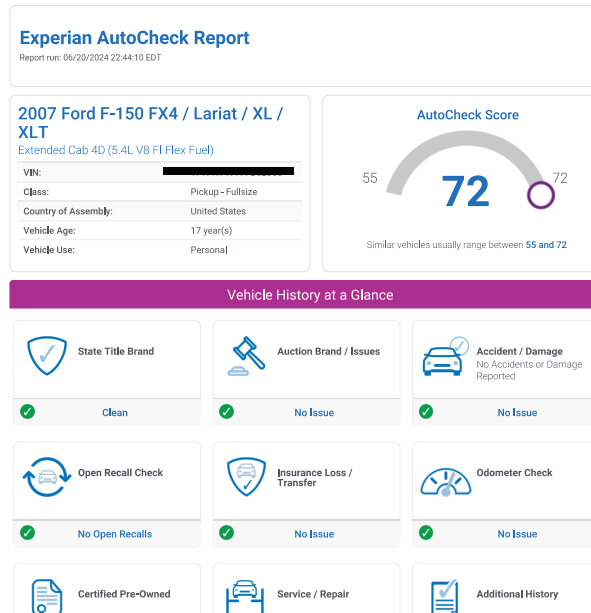The image size is (591, 613).
Task: Click the Additional History checklist icon
Action: point(445,596)
